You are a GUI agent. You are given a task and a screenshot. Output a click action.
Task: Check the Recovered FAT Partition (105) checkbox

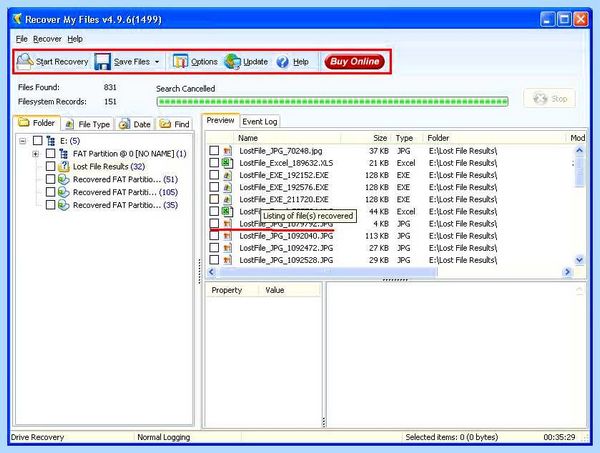(x=50, y=192)
